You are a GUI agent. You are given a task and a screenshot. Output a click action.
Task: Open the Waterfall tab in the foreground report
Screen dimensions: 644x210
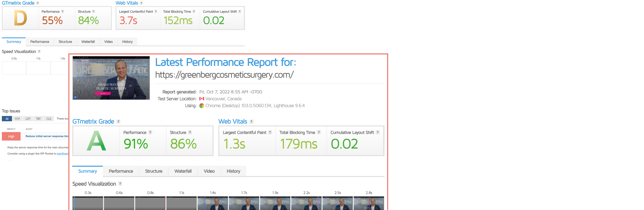pyautogui.click(x=183, y=171)
